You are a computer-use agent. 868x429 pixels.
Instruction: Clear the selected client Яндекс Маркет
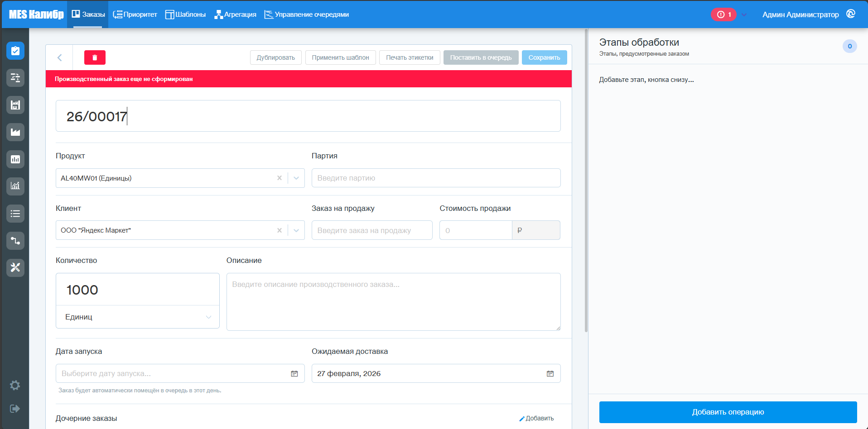pyautogui.click(x=280, y=230)
